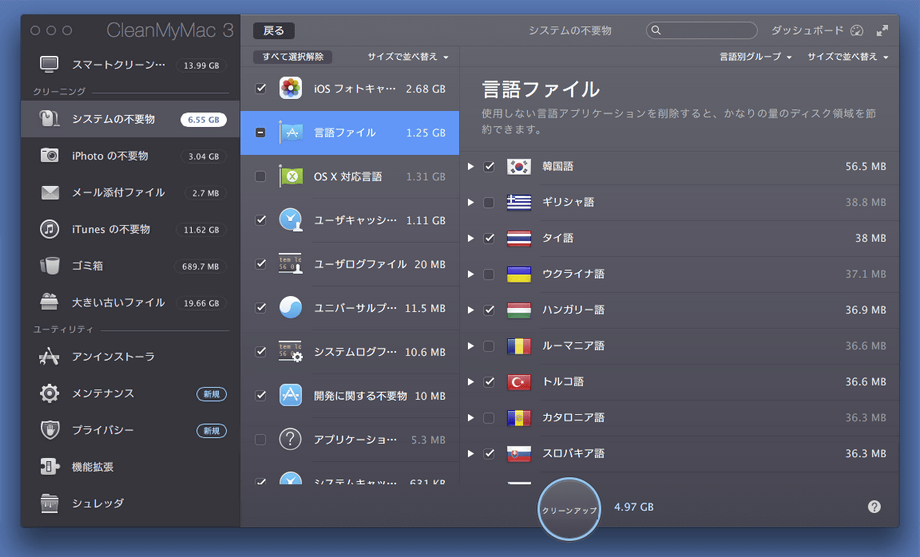
Task: Click the development junk App Store icon
Action: [x=290, y=396]
